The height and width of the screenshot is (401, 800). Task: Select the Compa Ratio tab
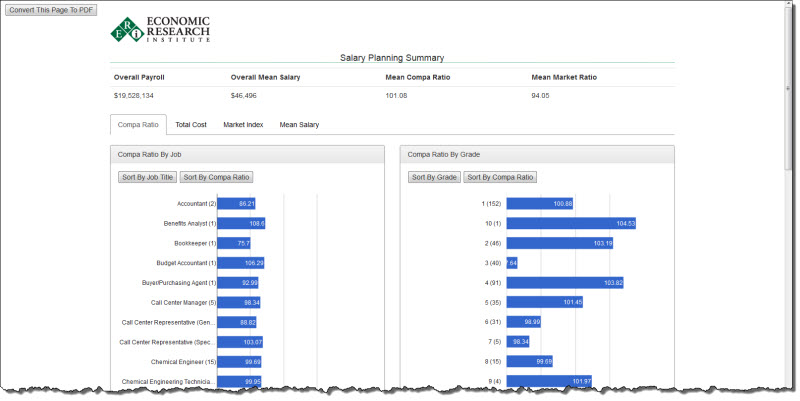[x=138, y=125]
